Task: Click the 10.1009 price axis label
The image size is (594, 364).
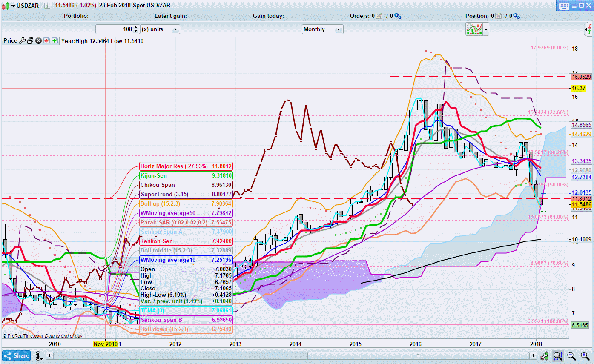Action: click(x=581, y=239)
